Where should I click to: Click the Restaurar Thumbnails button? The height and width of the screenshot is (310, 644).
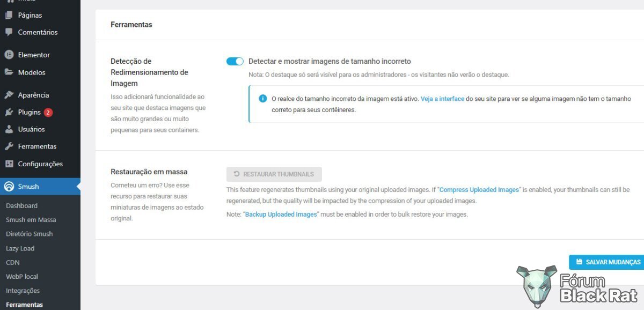(x=274, y=174)
